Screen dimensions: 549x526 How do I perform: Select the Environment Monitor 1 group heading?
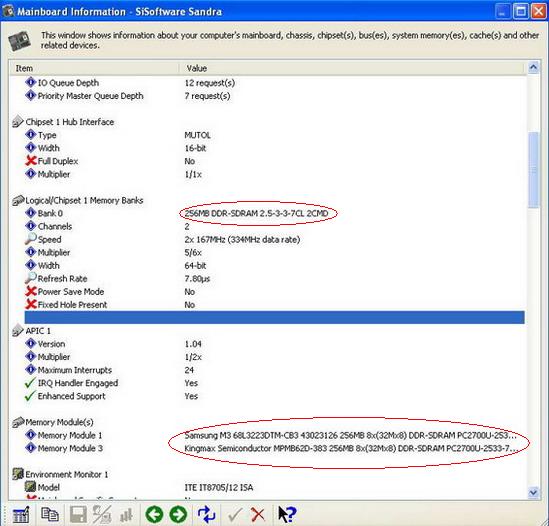point(67,474)
